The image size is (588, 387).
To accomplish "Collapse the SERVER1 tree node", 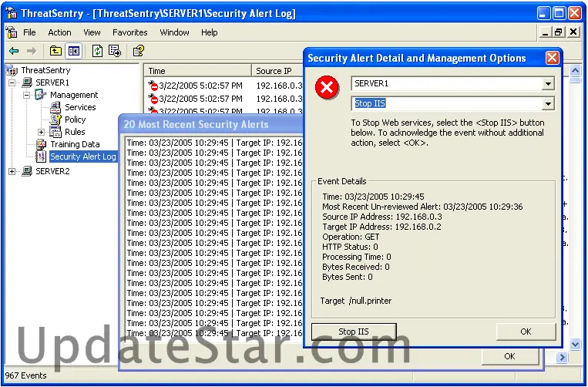I will tap(12, 82).
